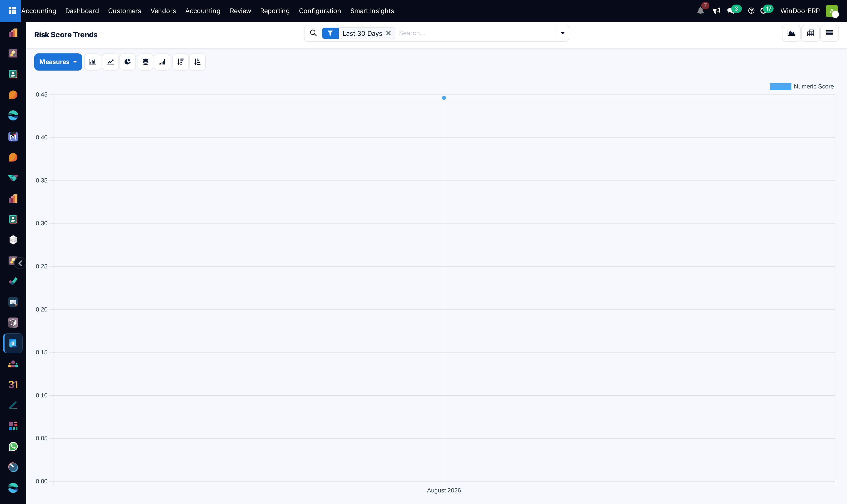The height and width of the screenshot is (504, 847).
Task: Open the Customers menu
Action: (x=124, y=11)
